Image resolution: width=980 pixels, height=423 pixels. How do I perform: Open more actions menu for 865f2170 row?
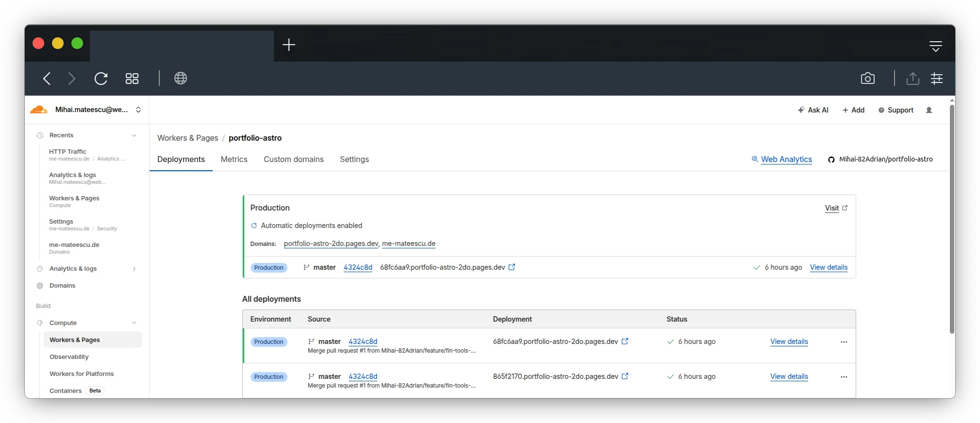pos(844,377)
